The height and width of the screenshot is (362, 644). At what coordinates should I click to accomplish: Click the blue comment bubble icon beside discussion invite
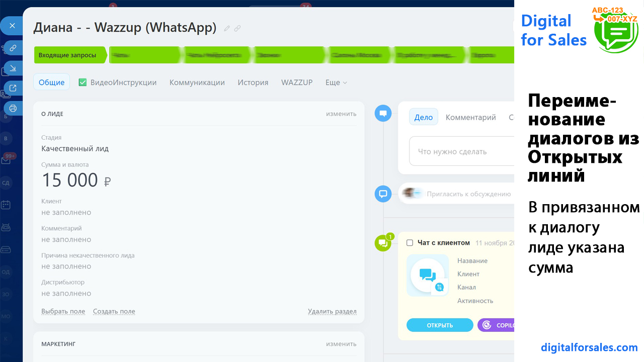click(x=383, y=194)
